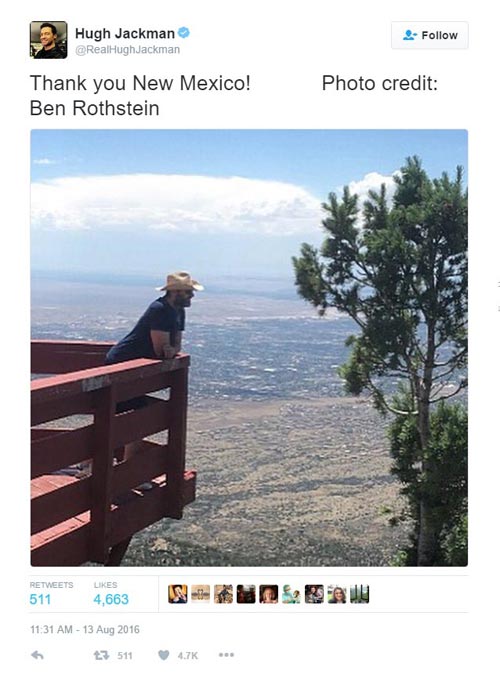Open the fifth liker's avatar
This screenshot has width=500, height=685.
coord(269,594)
